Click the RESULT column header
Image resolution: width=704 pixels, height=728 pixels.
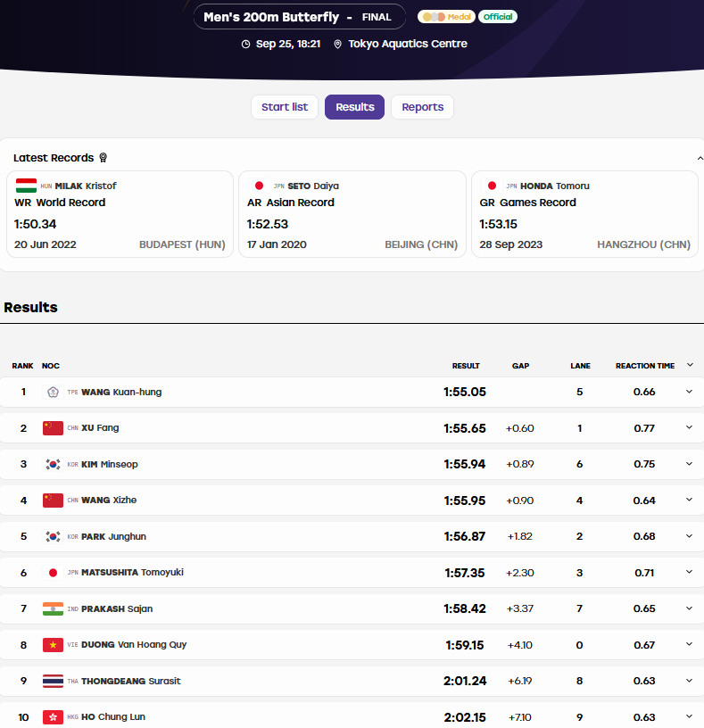466,366
